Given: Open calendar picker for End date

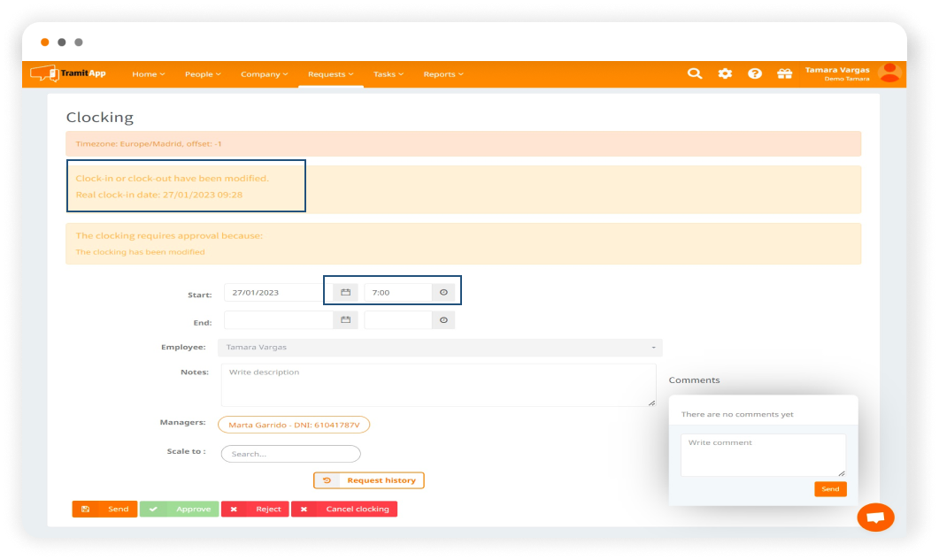Looking at the screenshot, I should pos(346,320).
